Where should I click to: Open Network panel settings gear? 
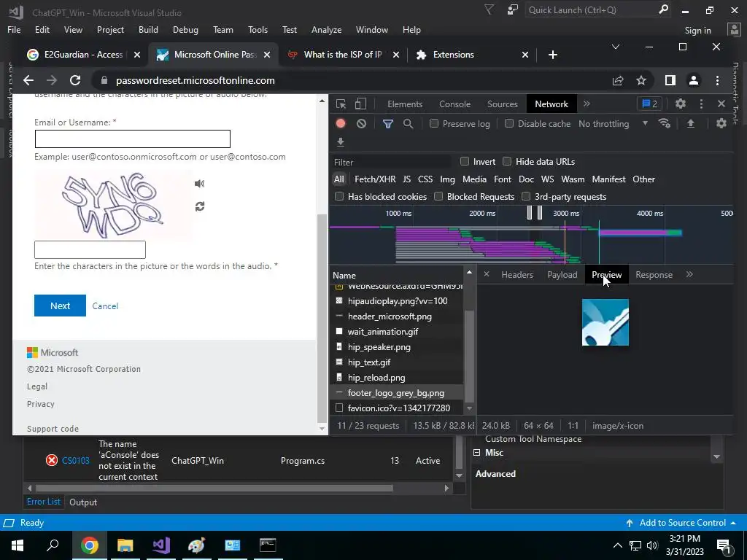point(721,123)
